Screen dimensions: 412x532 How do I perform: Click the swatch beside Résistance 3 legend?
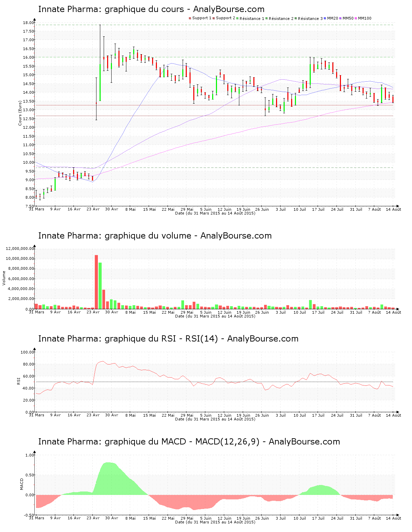point(296,18)
